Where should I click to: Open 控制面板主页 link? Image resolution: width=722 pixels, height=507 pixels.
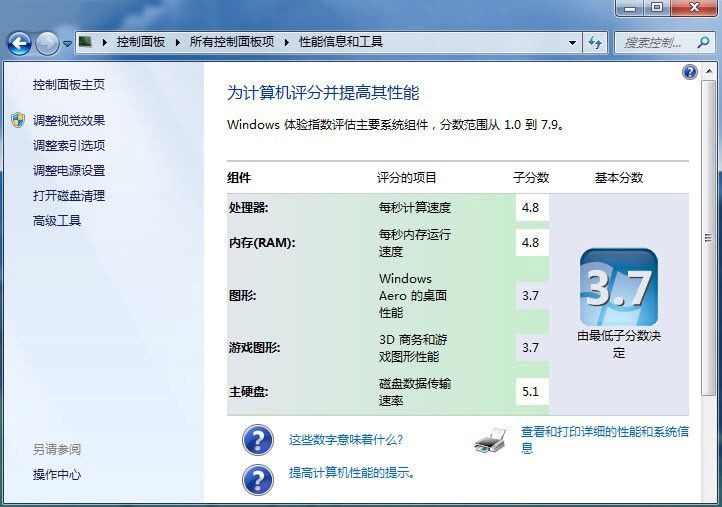click(69, 84)
